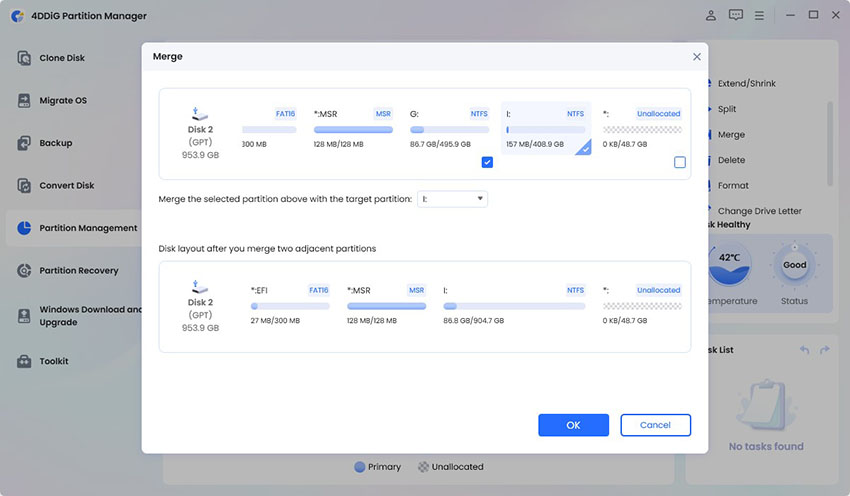Check the Unallocated partition checkbox
850x496 pixels.
tap(680, 162)
